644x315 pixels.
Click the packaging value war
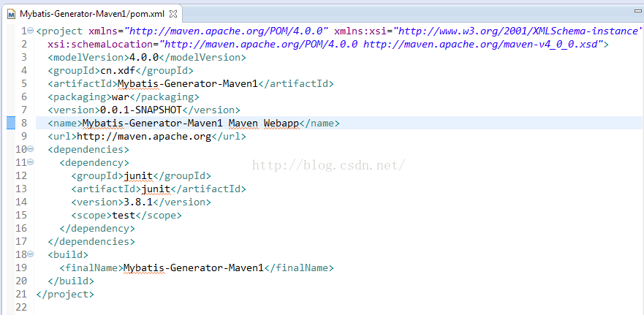click(121, 96)
